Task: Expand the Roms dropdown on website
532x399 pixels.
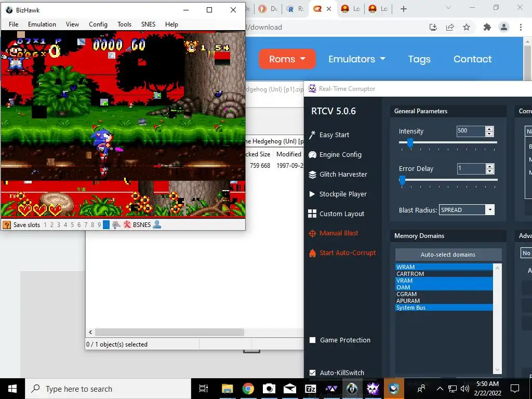Action: coord(287,59)
